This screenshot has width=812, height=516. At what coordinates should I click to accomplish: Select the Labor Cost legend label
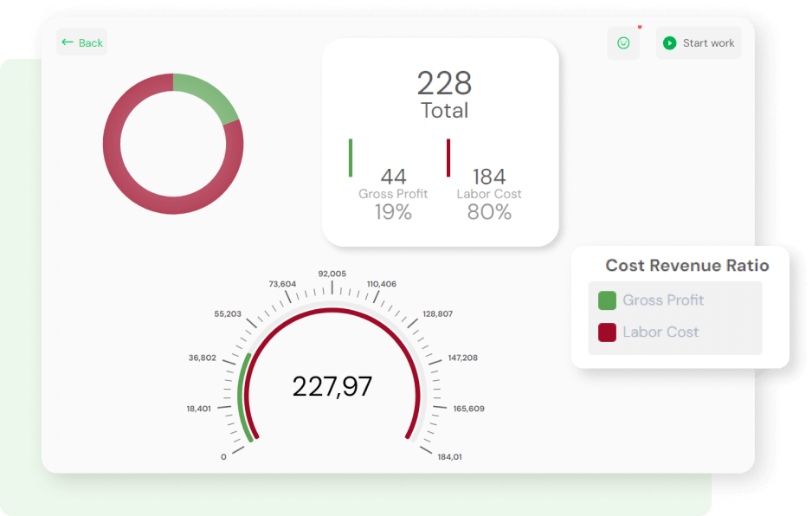661,332
